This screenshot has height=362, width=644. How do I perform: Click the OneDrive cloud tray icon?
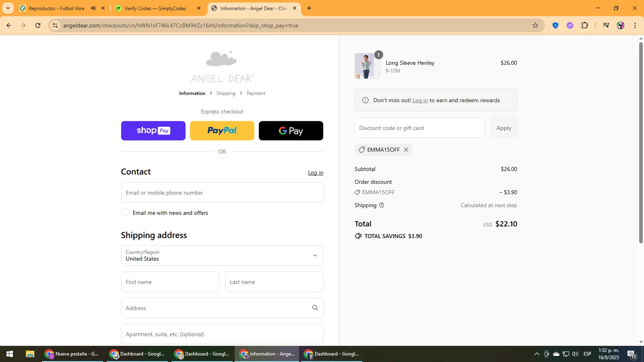tap(556, 354)
